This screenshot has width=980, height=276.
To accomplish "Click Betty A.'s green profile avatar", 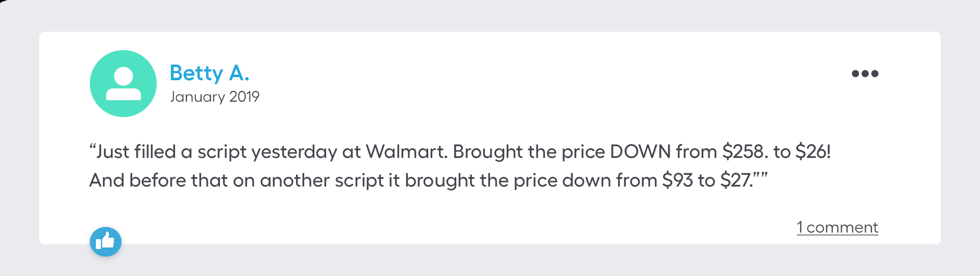I will (x=123, y=83).
